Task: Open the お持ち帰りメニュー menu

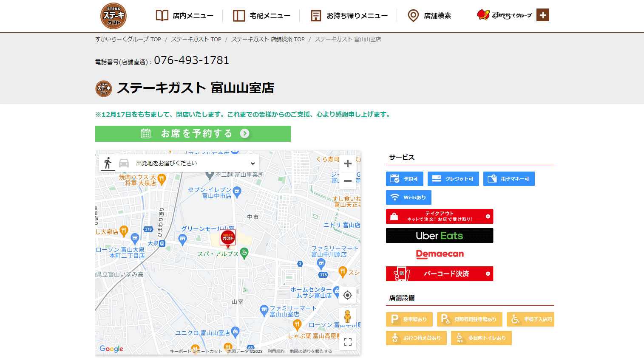Action: point(349,16)
